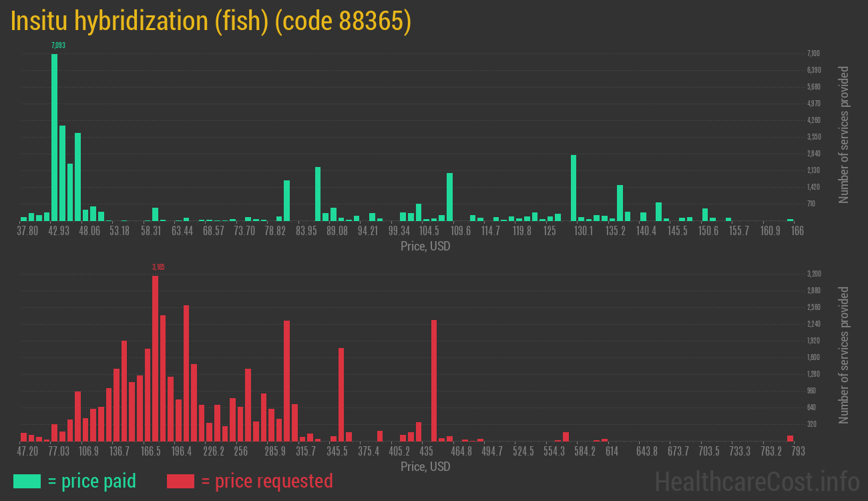Open the HealthcareCost.info watermark link
868x501 pixels.
tap(756, 481)
